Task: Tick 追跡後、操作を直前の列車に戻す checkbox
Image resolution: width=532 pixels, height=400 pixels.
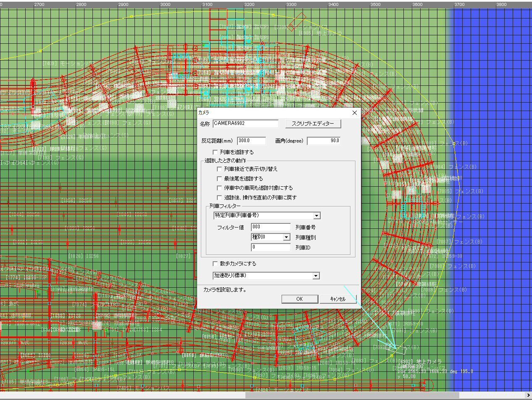Action: (x=219, y=197)
